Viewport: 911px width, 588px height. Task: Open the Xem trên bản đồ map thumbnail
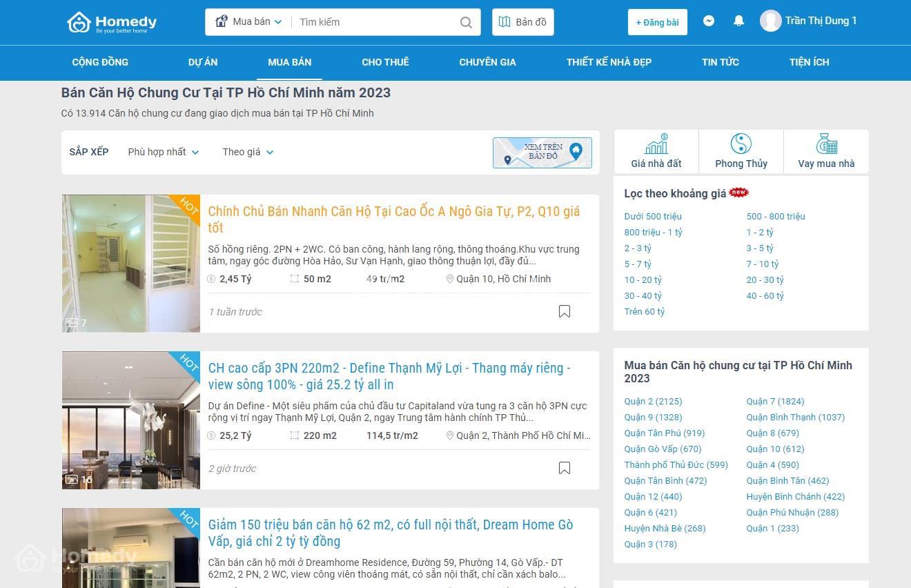point(542,153)
